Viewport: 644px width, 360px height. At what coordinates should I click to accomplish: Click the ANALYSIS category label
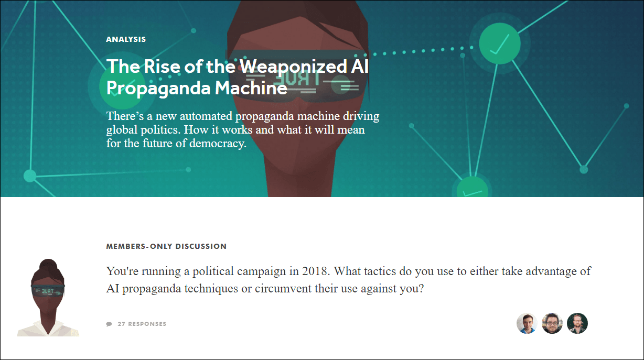(126, 39)
